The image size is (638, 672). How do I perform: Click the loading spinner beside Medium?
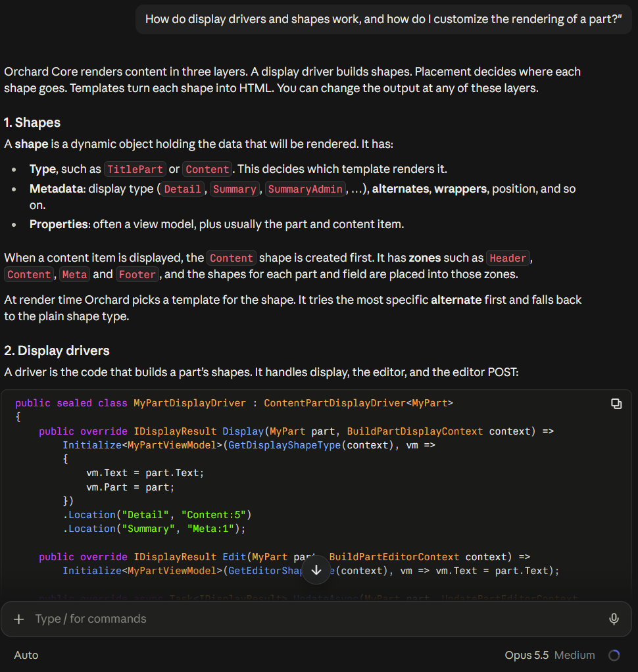pos(614,655)
